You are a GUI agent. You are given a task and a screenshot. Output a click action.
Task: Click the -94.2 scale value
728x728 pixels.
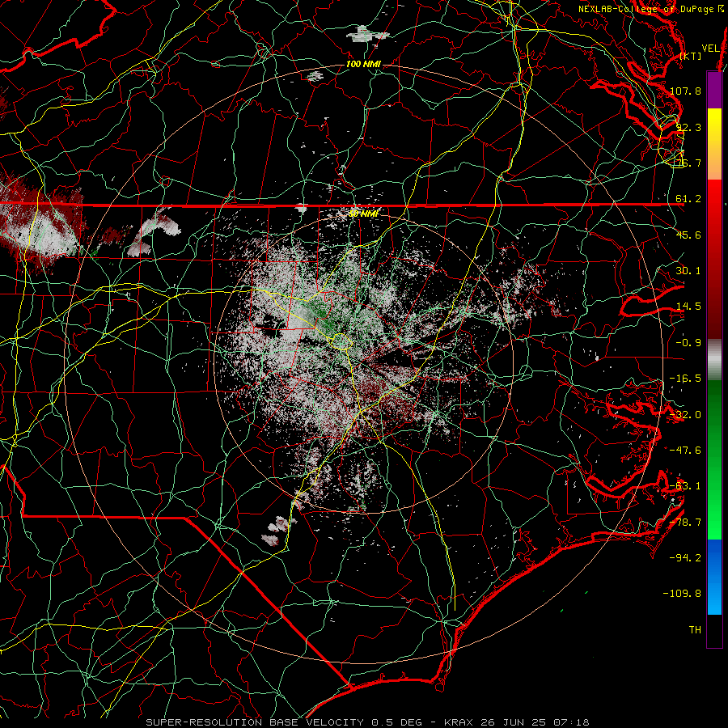click(685, 558)
